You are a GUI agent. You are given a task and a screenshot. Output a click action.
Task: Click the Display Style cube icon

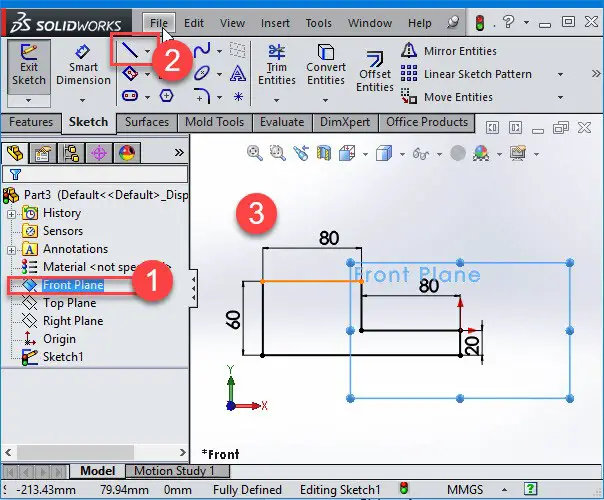pyautogui.click(x=384, y=153)
